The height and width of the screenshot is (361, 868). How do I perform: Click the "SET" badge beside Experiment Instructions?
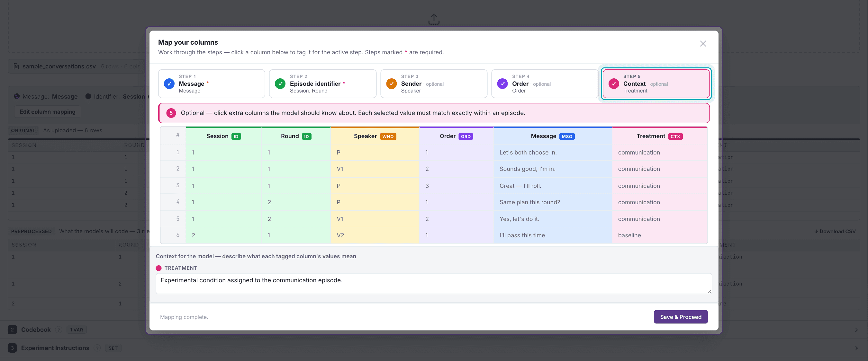(x=113, y=348)
